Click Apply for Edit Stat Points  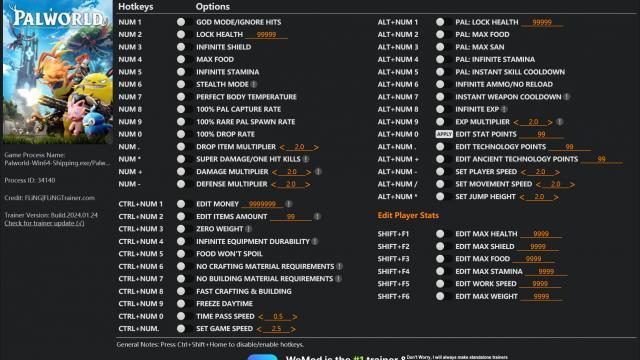[444, 134]
